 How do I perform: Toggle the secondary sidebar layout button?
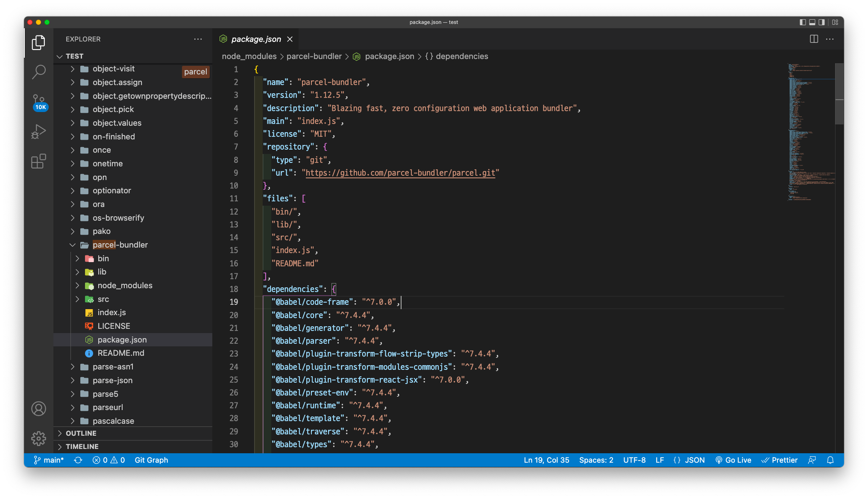[x=821, y=22]
